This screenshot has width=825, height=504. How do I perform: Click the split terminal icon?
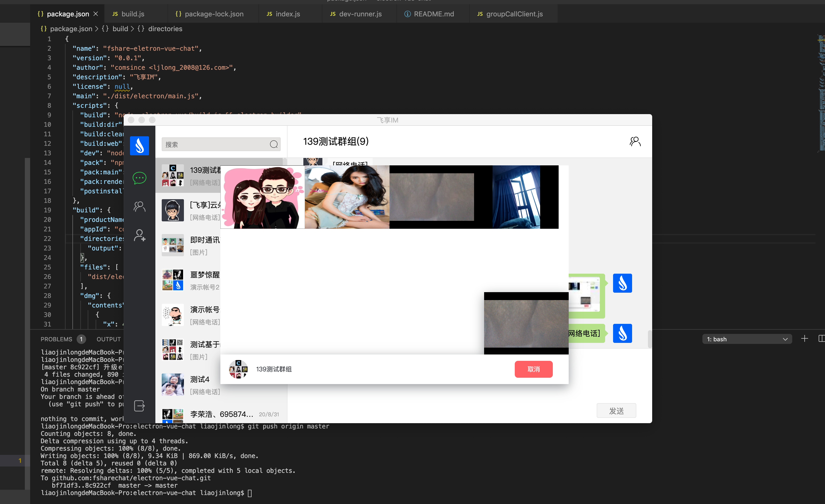click(x=821, y=339)
